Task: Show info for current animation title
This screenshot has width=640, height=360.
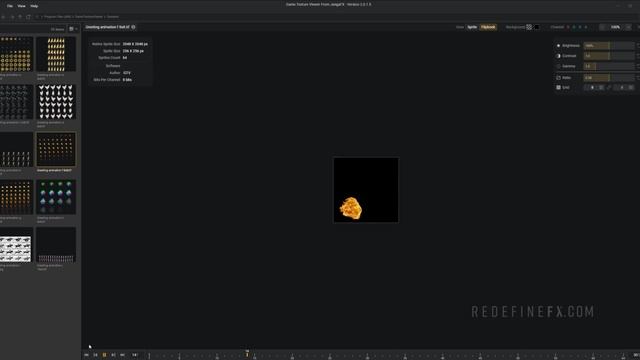Action: (133, 27)
